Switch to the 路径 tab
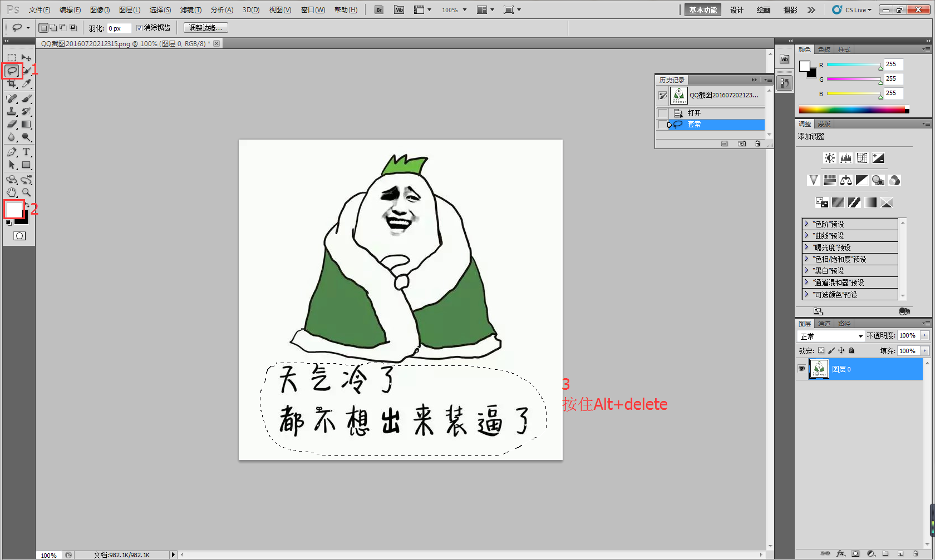The image size is (935, 560). coord(844,324)
